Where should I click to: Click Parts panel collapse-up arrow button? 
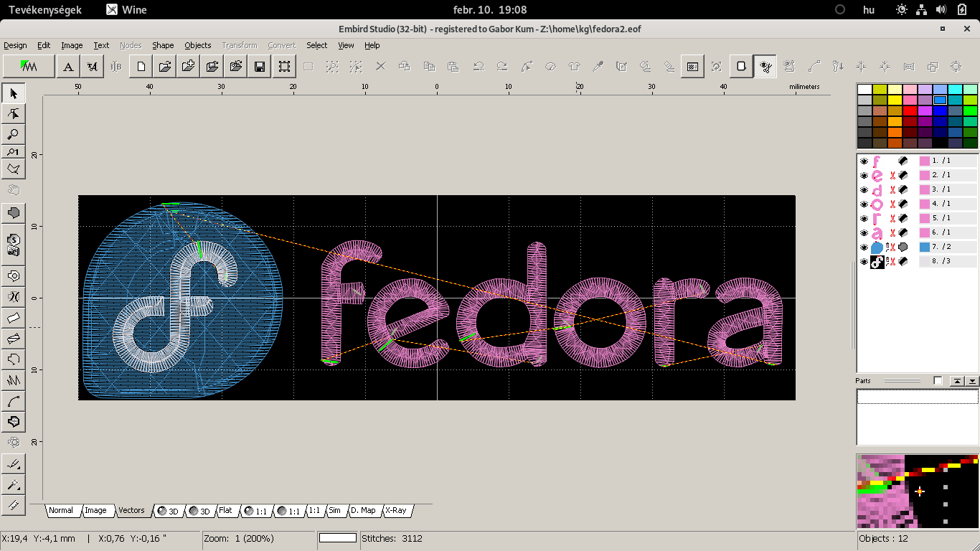[957, 381]
